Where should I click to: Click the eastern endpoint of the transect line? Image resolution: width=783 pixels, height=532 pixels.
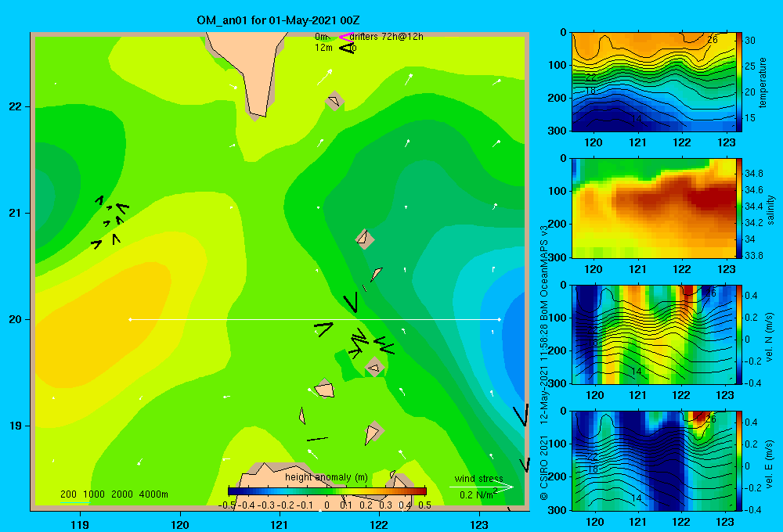tap(499, 319)
